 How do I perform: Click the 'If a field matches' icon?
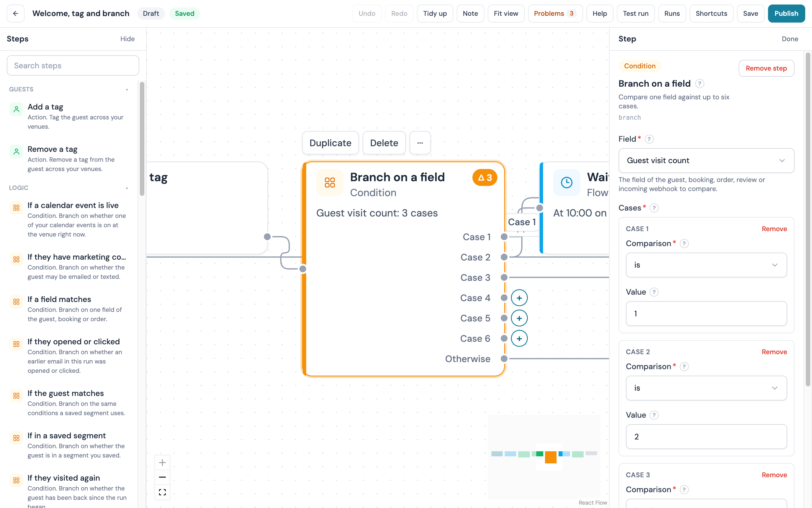coord(16,302)
